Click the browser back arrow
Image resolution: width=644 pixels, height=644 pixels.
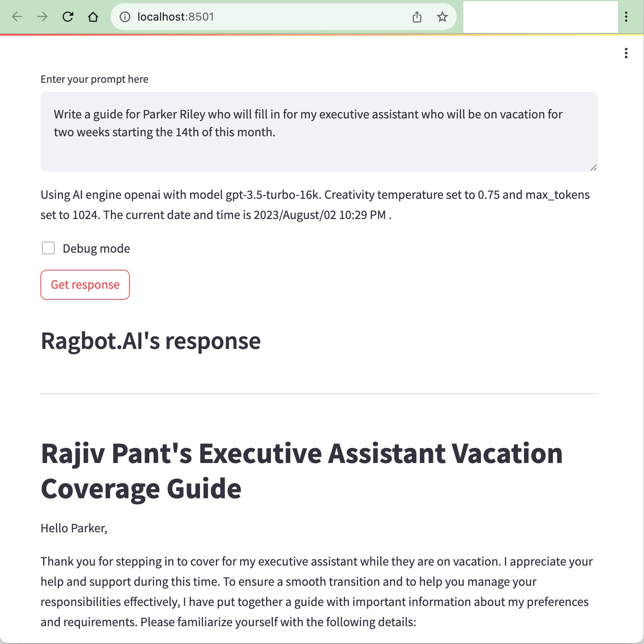tap(17, 17)
